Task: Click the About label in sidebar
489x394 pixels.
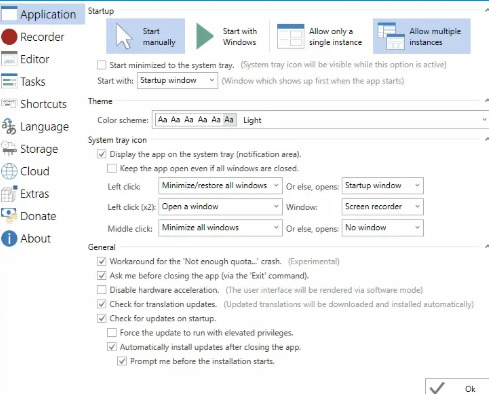Action: coord(35,239)
